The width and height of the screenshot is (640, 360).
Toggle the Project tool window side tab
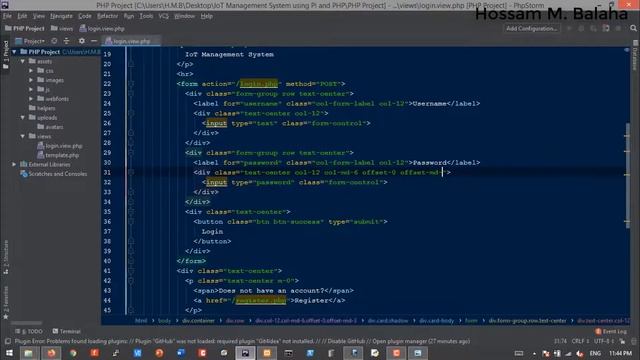(6, 55)
